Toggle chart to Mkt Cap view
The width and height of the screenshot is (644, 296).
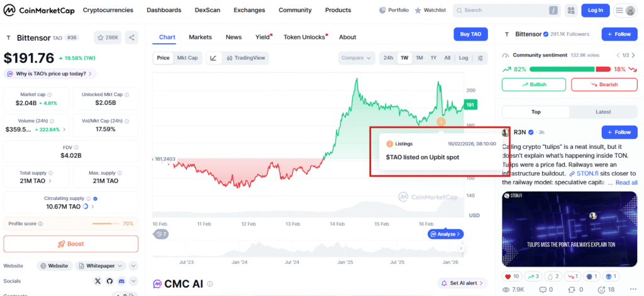(186, 58)
